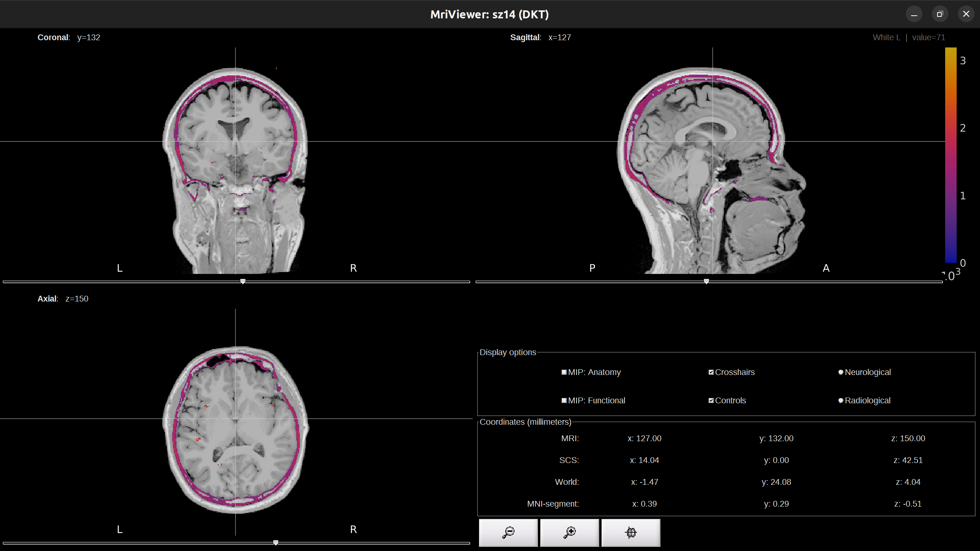The width and height of the screenshot is (980, 551).
Task: Click inside the coronal brain slice view
Action: 235,161
